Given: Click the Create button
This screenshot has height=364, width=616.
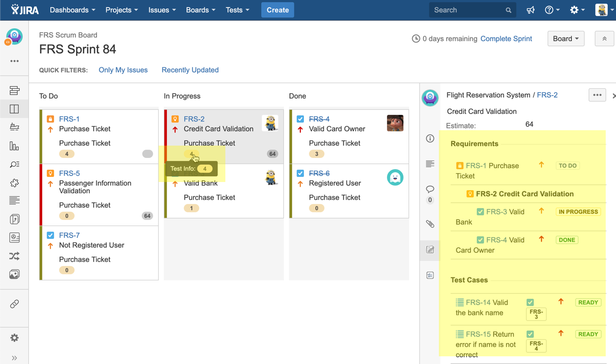Looking at the screenshot, I should [x=278, y=10].
